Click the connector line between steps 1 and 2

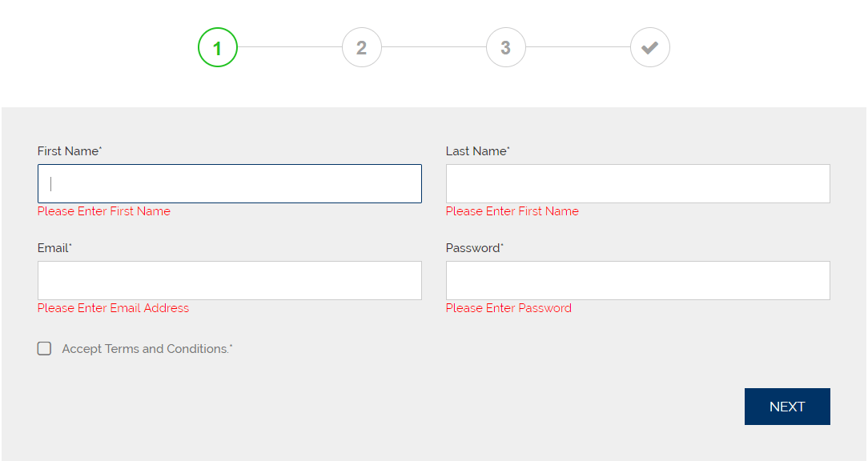pyautogui.click(x=290, y=47)
